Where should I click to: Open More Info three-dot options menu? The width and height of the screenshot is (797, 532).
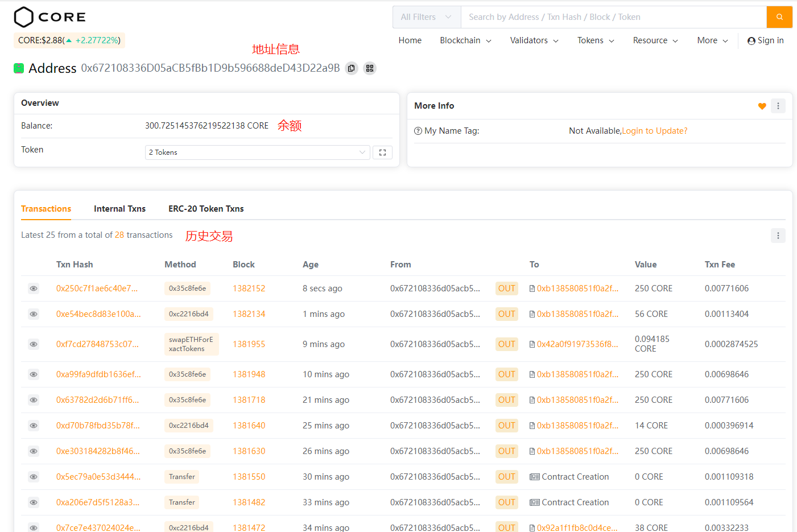pos(778,106)
